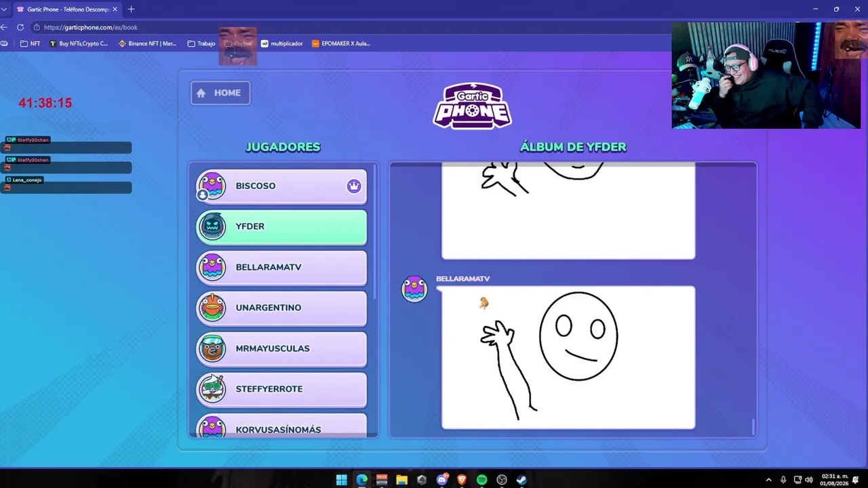
Task: Open Steam from the taskbar
Action: pos(521,480)
